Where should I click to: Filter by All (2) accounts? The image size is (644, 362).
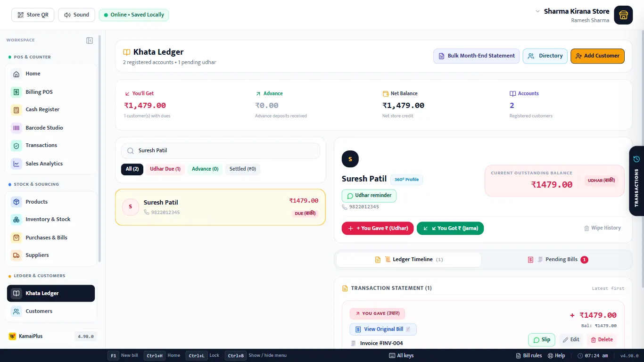132,169
